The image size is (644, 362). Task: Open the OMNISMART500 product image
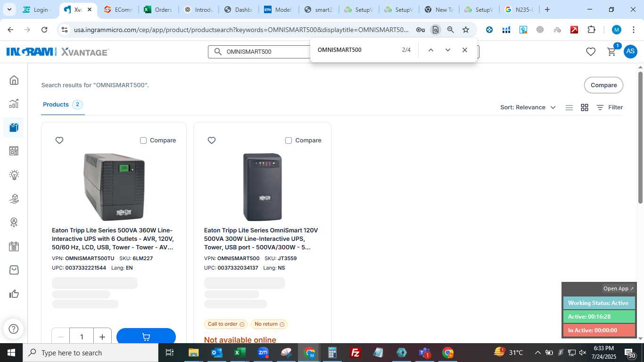tap(263, 187)
